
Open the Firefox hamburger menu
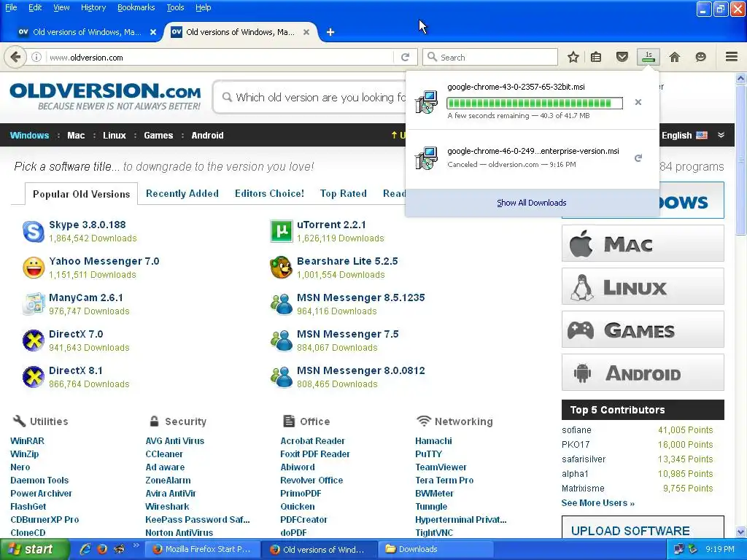click(732, 57)
